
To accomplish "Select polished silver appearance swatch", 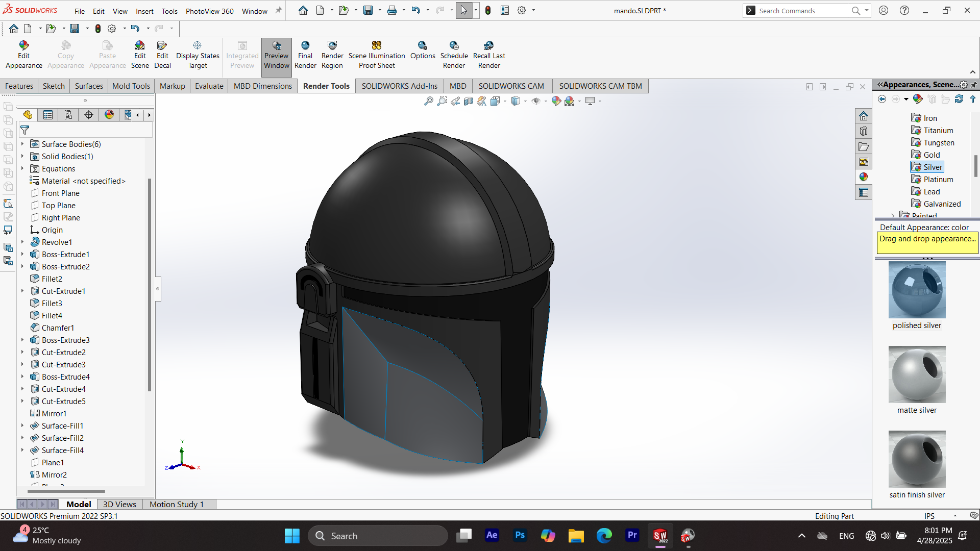I will coord(917,290).
